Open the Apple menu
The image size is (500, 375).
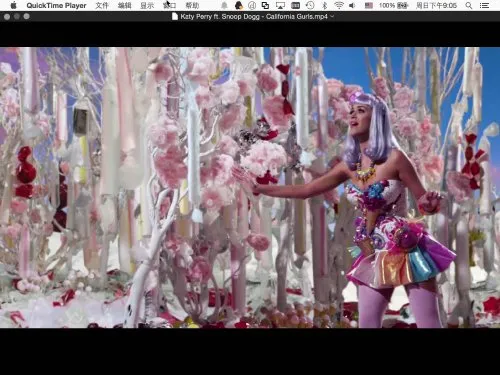(13, 5)
